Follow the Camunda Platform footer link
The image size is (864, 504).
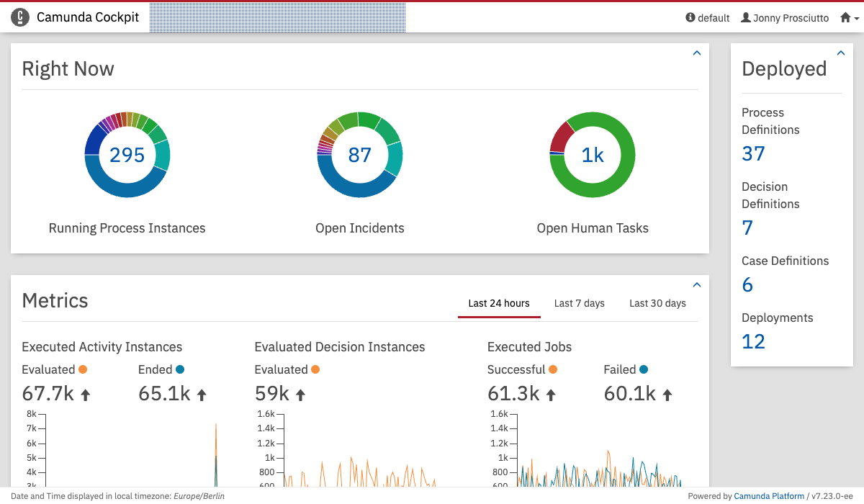[768, 496]
